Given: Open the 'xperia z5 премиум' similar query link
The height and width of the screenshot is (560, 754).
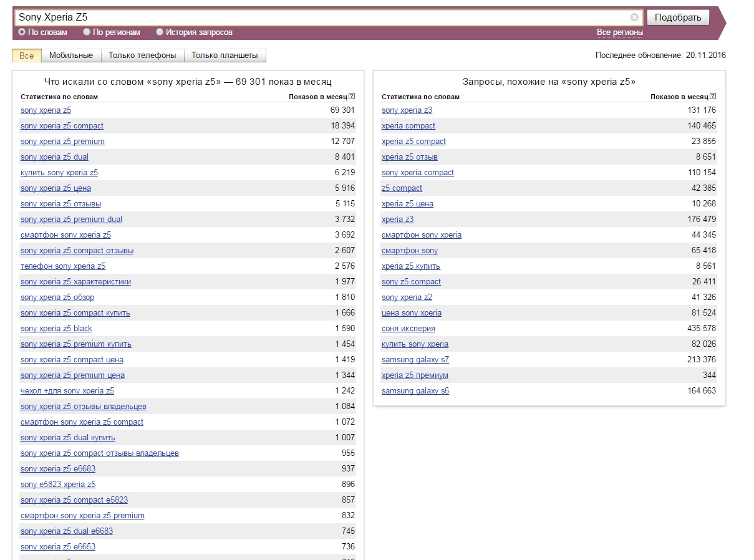Looking at the screenshot, I should coord(415,375).
